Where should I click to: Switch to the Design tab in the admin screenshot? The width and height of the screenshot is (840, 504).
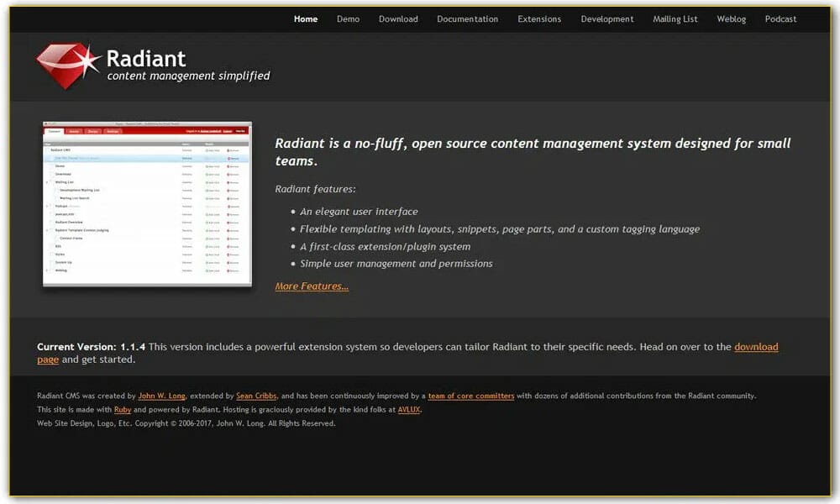point(92,131)
